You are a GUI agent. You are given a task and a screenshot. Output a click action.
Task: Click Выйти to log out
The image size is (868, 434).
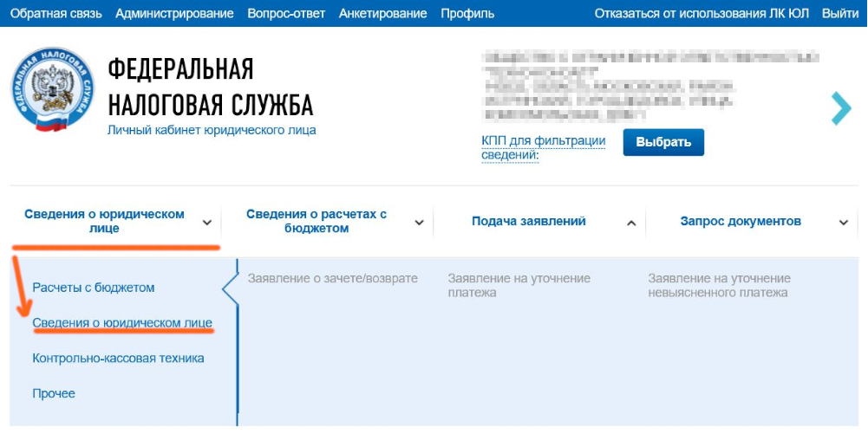[x=839, y=13]
